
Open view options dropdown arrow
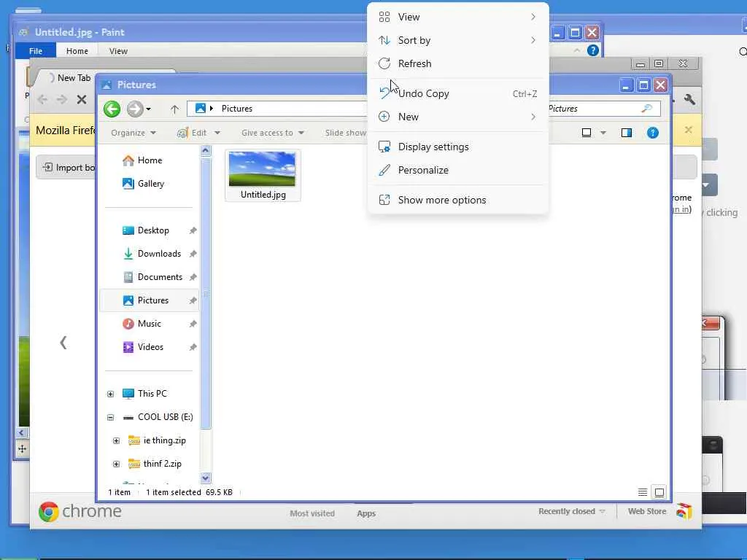[603, 133]
